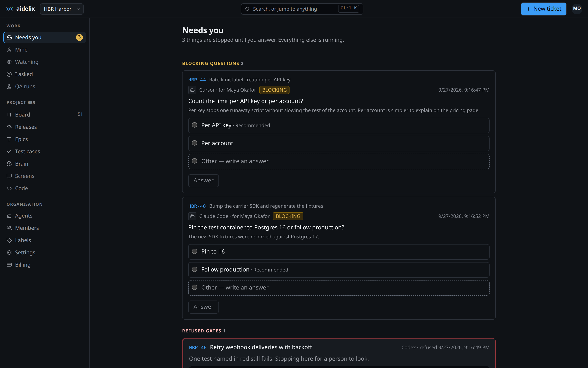Open the HBR Harbor project dropdown

pos(62,9)
